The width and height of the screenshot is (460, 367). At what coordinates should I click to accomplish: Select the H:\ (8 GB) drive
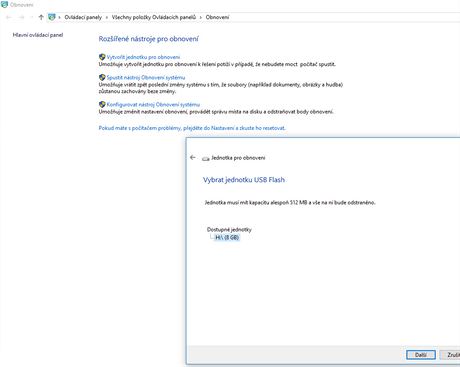227,237
